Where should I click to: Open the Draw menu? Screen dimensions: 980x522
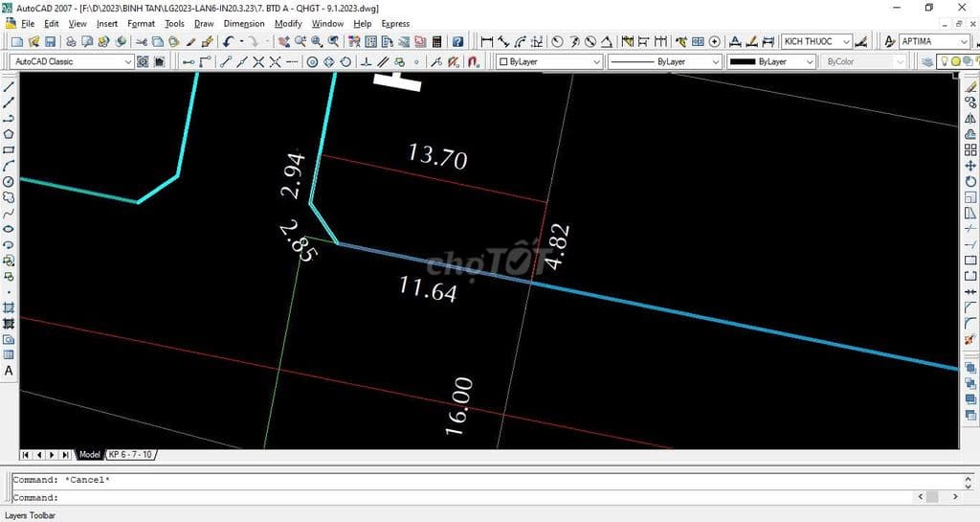pos(204,24)
